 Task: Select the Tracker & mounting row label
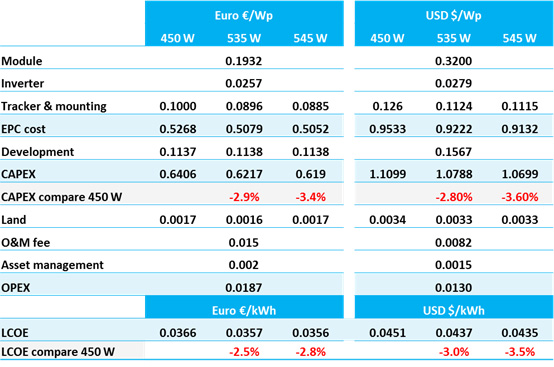(x=54, y=106)
